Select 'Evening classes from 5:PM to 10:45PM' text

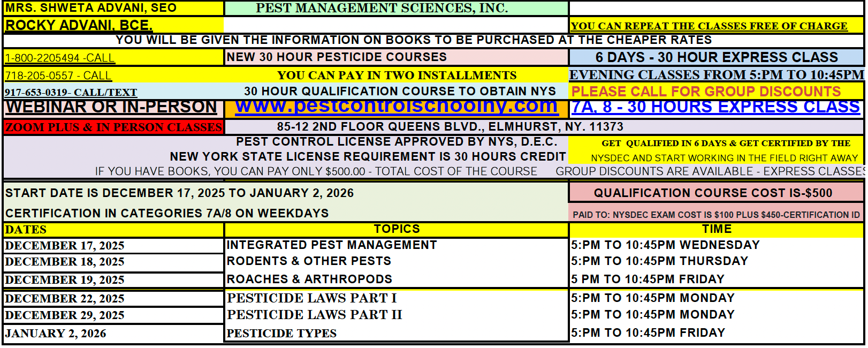(x=717, y=74)
